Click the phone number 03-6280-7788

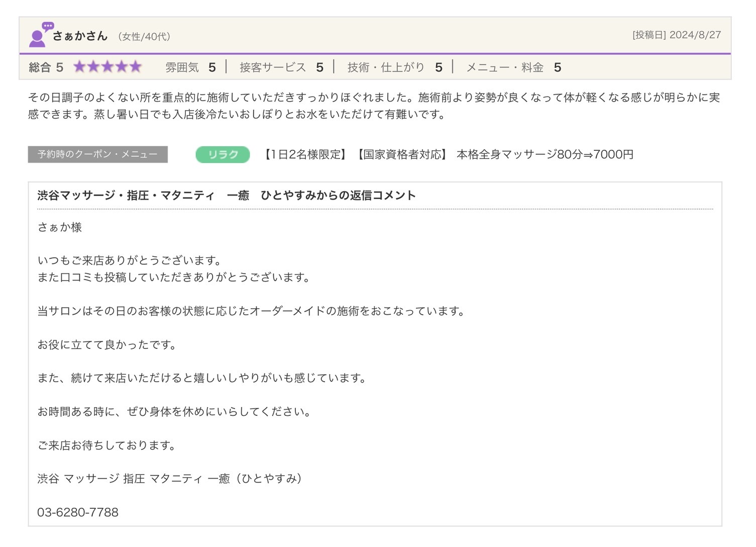click(78, 512)
